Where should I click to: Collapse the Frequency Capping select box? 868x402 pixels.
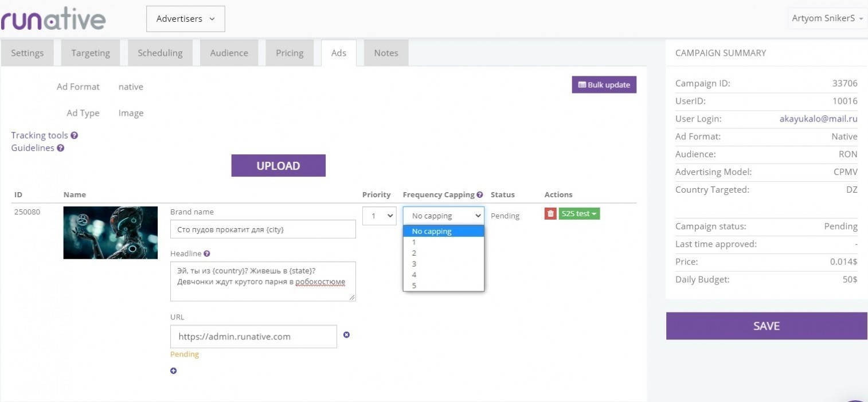click(444, 216)
